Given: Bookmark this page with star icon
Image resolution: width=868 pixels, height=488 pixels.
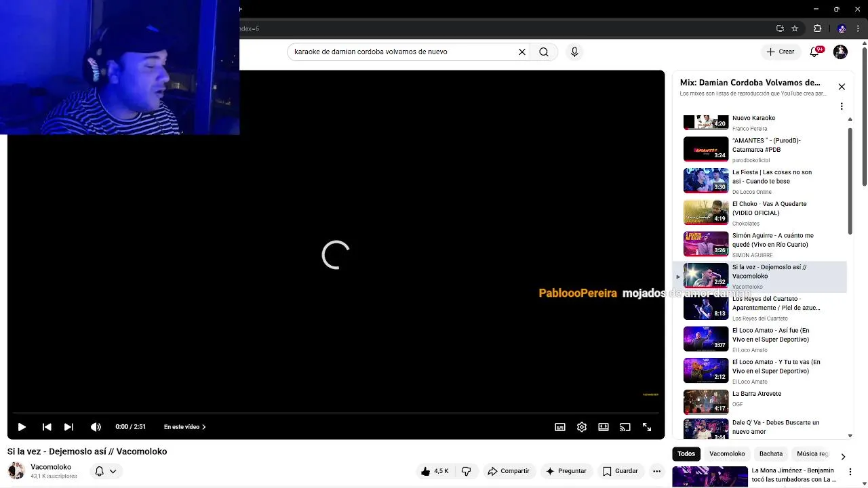Looking at the screenshot, I should [795, 28].
